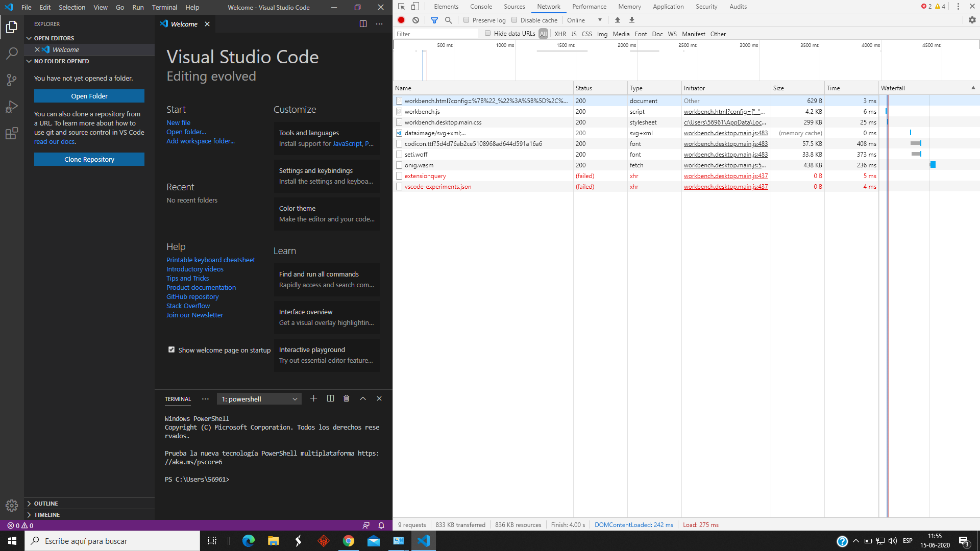Open DevTools network settings gear
The width and height of the screenshot is (980, 551).
972,20
